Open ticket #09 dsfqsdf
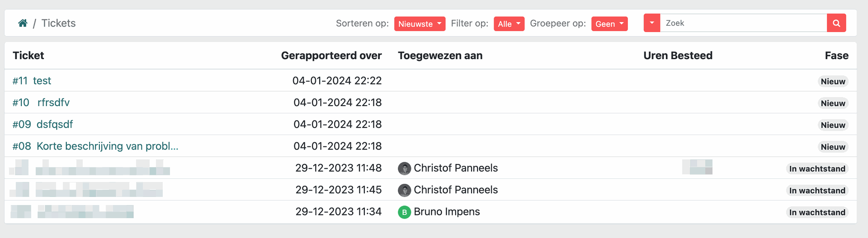 tap(43, 124)
